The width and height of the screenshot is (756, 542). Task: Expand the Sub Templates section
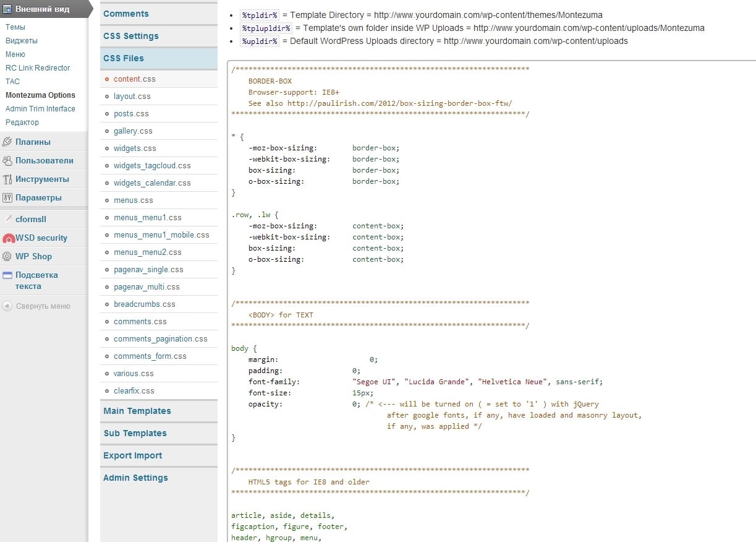point(135,433)
